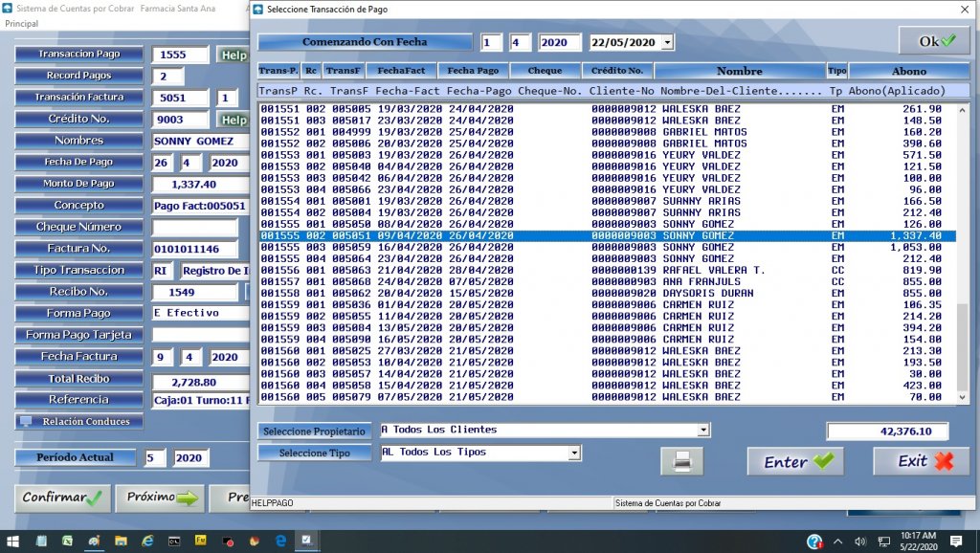Screen dimensions: 980x553
Task: Expand the date picker showing 22/05/2020
Action: [x=667, y=42]
